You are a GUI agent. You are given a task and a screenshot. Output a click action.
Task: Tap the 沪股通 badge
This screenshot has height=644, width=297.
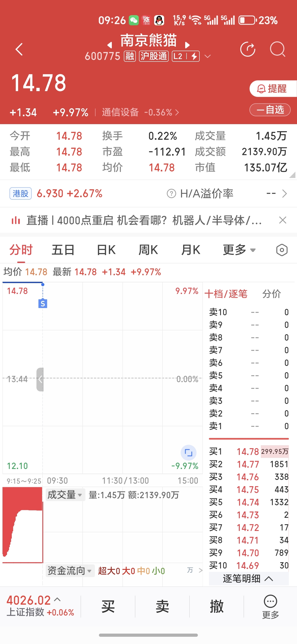point(154,56)
